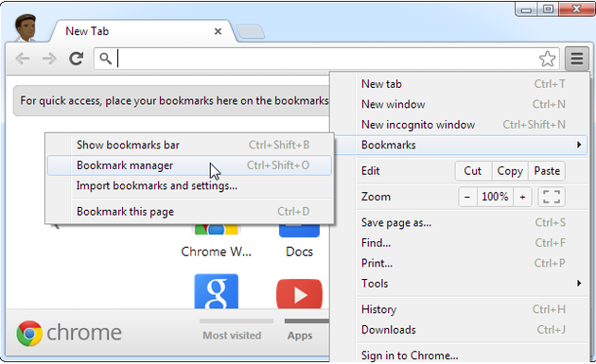Click the Copy button in Edit row
This screenshot has height=364, width=596.
[x=510, y=171]
